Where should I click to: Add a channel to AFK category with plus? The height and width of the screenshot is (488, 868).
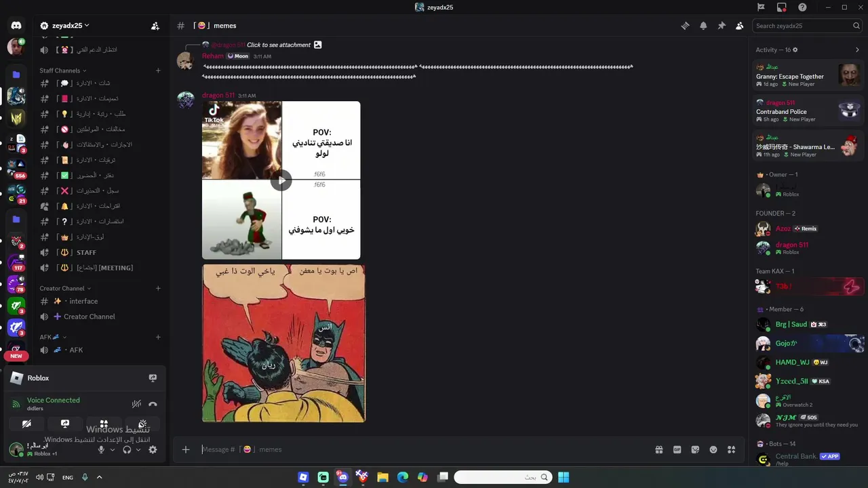pyautogui.click(x=158, y=337)
